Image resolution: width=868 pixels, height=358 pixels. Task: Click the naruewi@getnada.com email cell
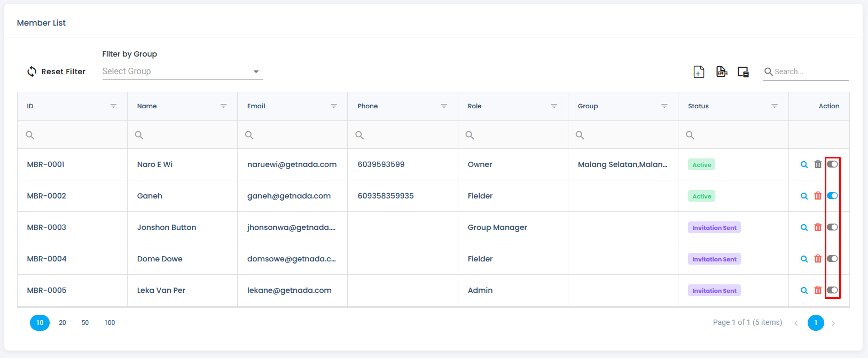tap(292, 164)
